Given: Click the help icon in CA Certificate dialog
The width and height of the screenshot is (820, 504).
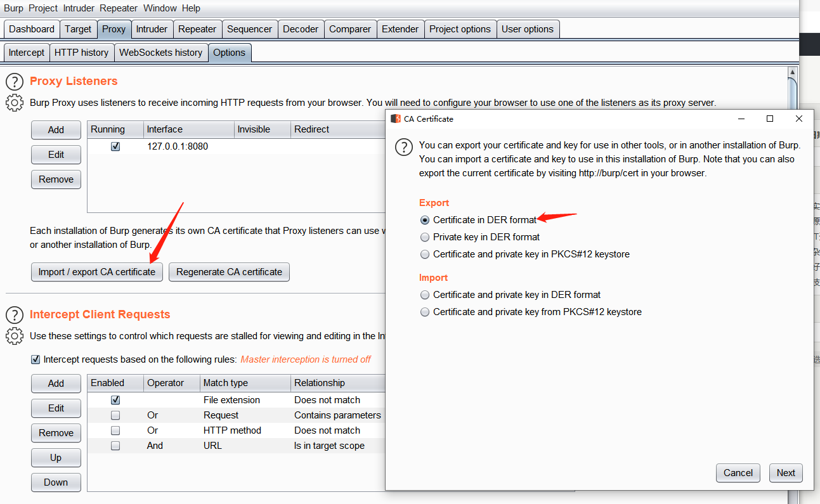Looking at the screenshot, I should tap(404, 148).
